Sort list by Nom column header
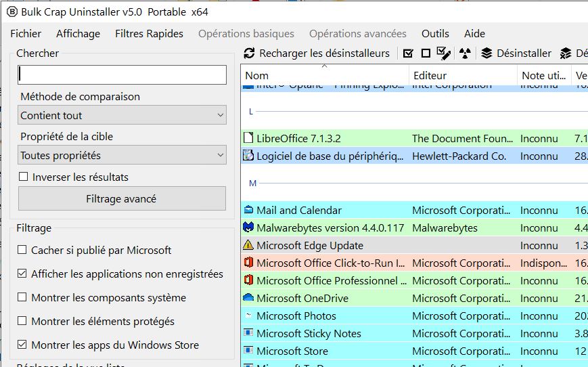The width and height of the screenshot is (588, 367). point(325,75)
